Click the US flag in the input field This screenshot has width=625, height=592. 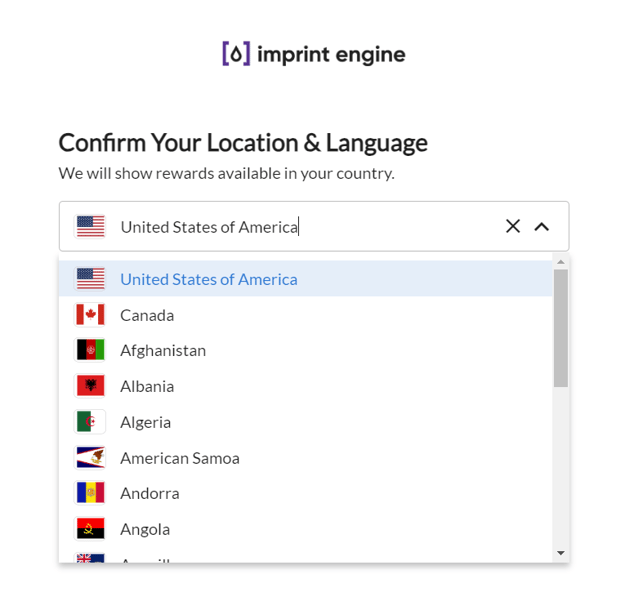90,226
